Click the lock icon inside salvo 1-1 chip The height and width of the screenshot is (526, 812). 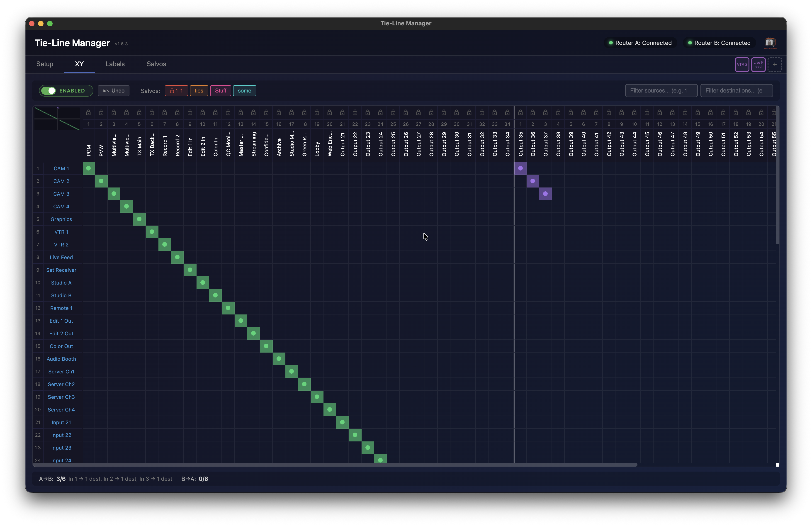pyautogui.click(x=172, y=90)
